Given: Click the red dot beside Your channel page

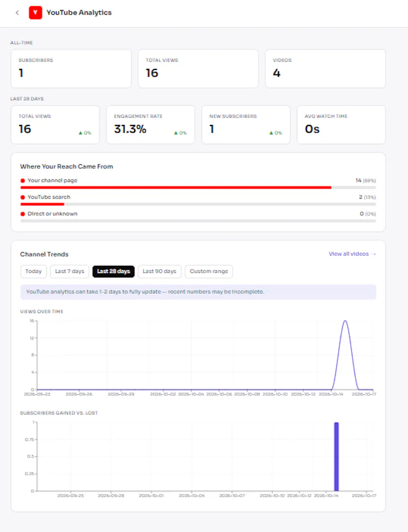Looking at the screenshot, I should (x=23, y=181).
